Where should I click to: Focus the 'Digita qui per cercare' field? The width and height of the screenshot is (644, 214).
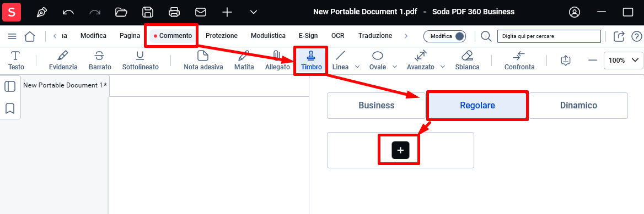tap(549, 36)
